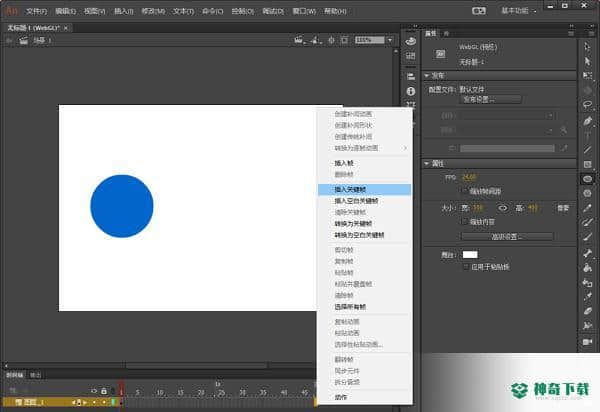Open the collapsed Align panel icon
Image resolution: width=600 pixels, height=412 pixels.
411,76
